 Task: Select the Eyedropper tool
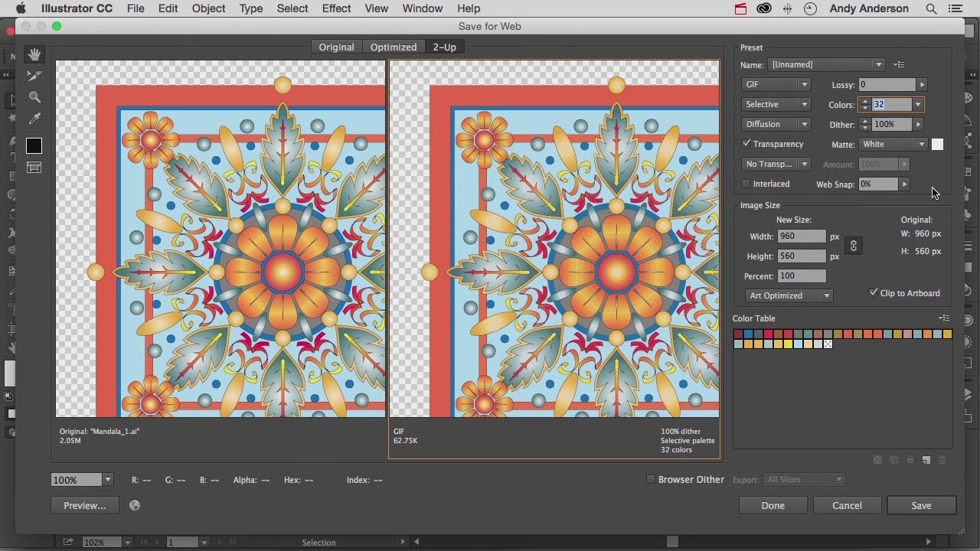[x=34, y=119]
